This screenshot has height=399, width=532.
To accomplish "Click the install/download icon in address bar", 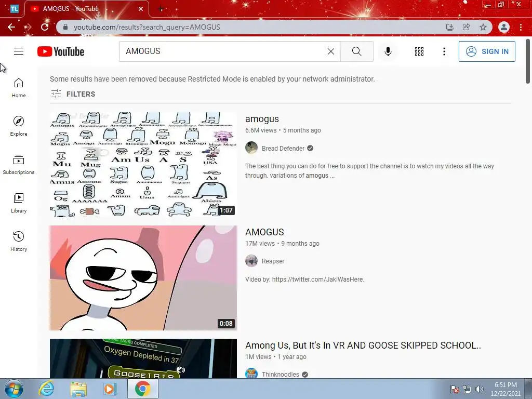I will (x=449, y=27).
